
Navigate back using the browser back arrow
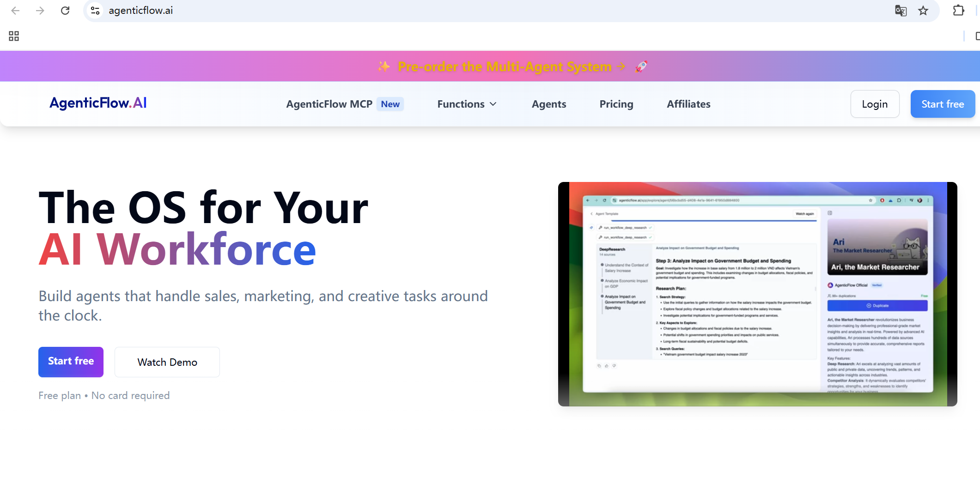pyautogui.click(x=15, y=10)
